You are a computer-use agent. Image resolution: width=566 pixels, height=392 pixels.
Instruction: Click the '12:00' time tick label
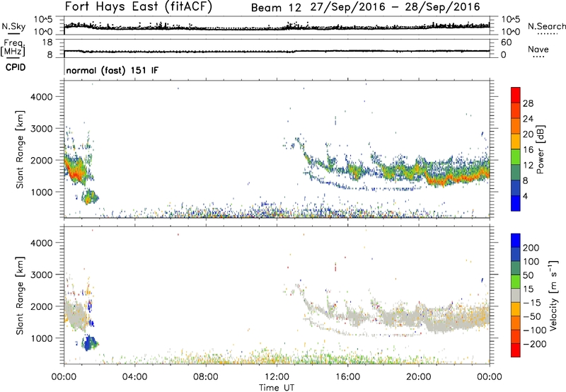pos(277,377)
